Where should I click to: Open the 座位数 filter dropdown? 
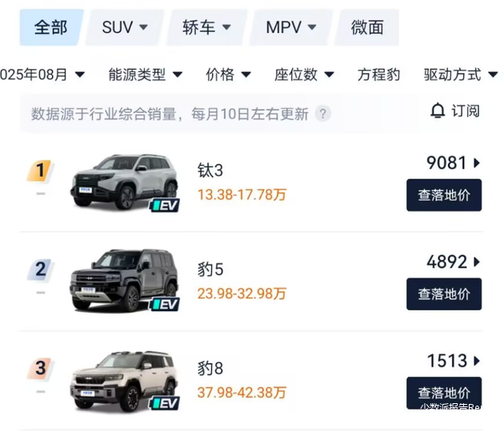point(306,74)
